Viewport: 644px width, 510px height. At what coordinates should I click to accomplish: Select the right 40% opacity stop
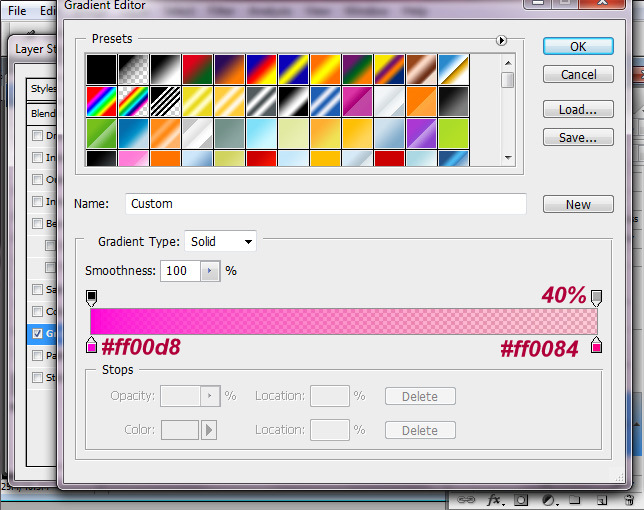(x=597, y=297)
